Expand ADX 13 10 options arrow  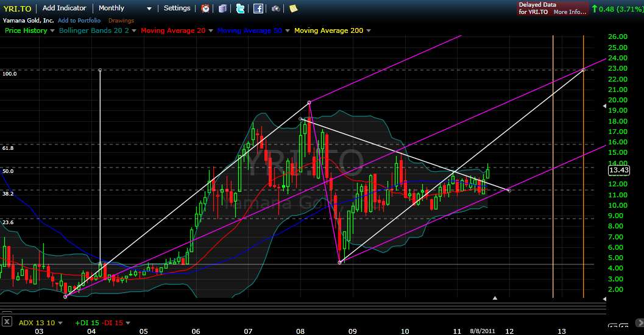click(x=60, y=323)
